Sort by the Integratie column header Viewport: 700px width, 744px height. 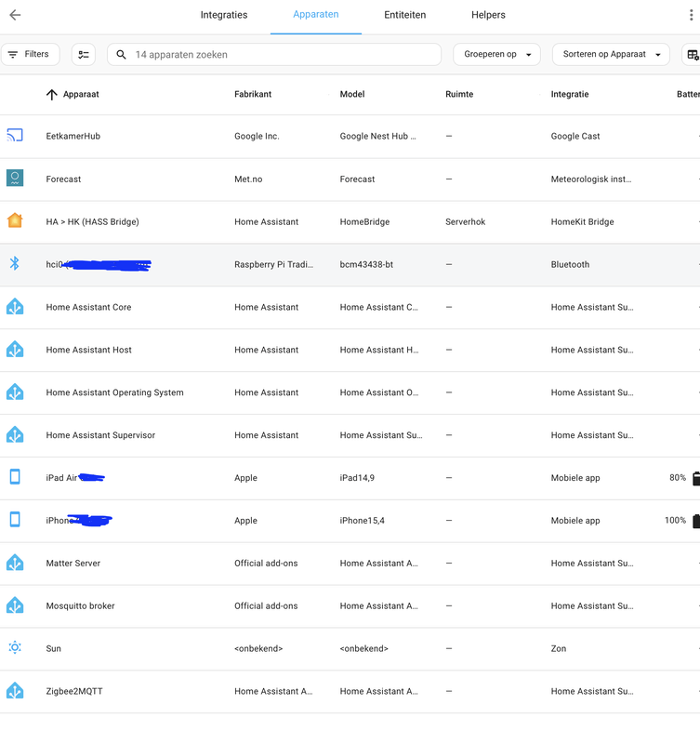coord(570,94)
